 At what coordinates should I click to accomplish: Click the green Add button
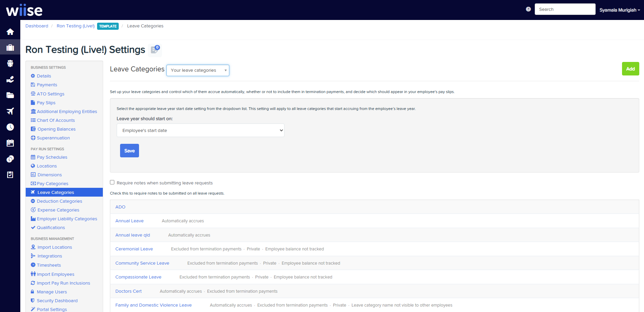[x=630, y=69]
